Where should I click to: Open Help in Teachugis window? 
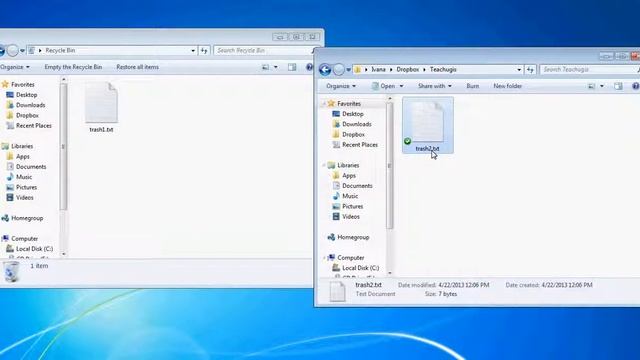(636, 86)
